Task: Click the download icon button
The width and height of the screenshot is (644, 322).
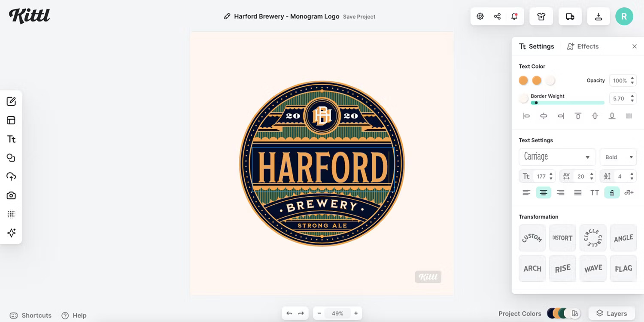Action: coord(598,16)
